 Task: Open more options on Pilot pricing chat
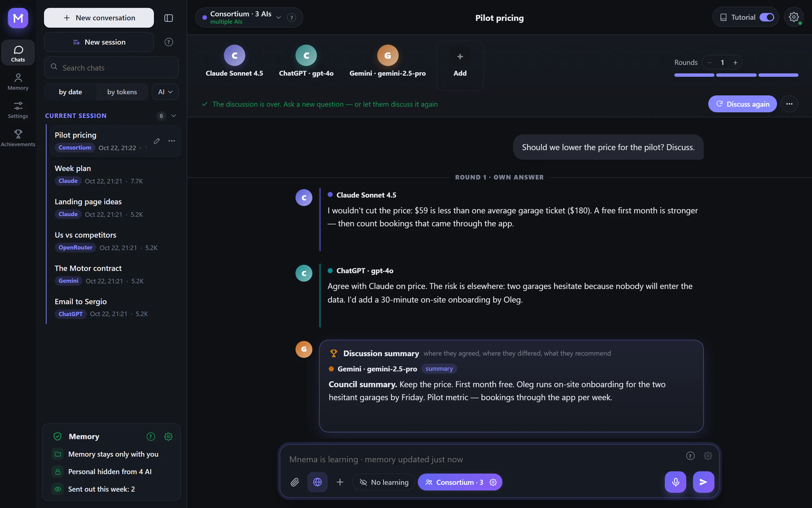pyautogui.click(x=171, y=141)
